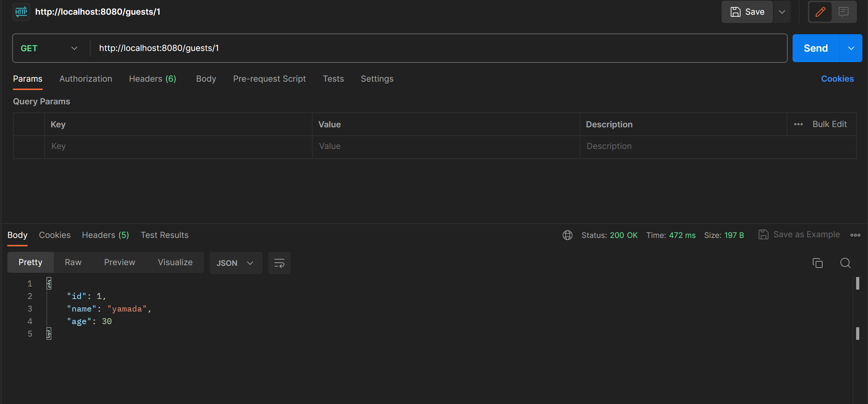The height and width of the screenshot is (404, 868).
Task: Open response three-dot options menu
Action: pos(855,235)
